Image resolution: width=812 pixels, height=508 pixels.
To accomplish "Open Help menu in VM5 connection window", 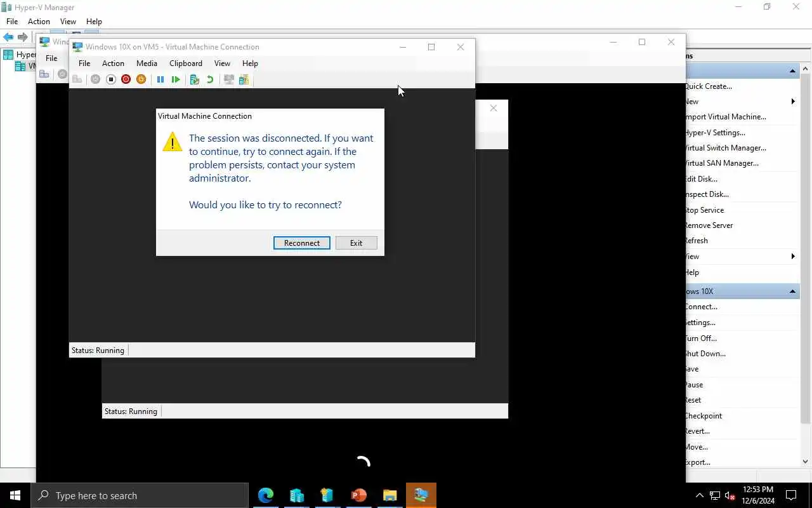I will [x=250, y=63].
